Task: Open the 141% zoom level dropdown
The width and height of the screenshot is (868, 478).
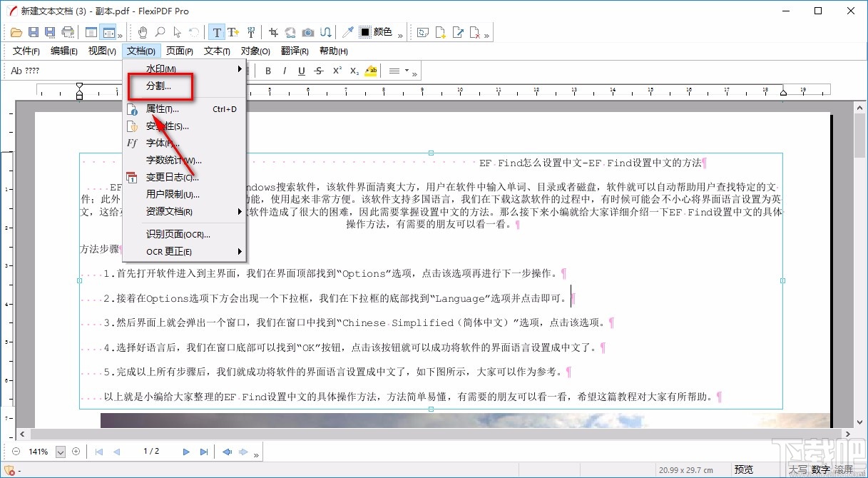Action: 61,452
